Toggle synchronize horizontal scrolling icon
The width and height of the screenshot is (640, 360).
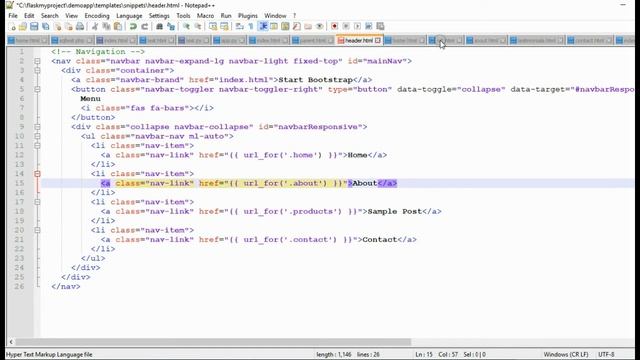[224, 27]
